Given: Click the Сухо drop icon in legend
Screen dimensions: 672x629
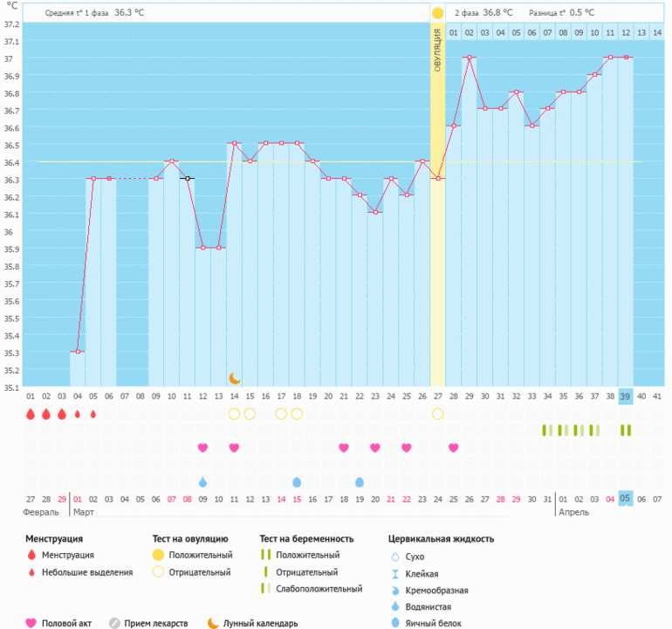Looking at the screenshot, I should [x=394, y=556].
